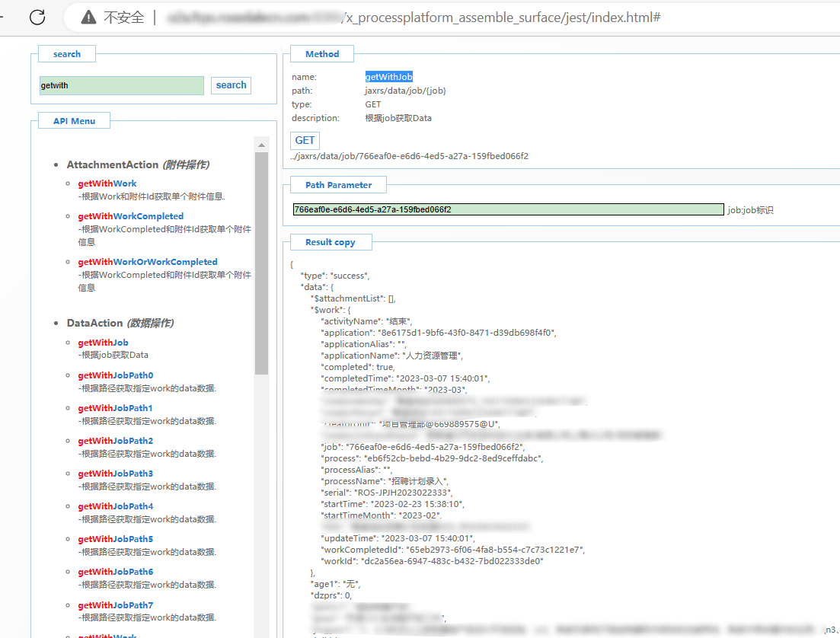Open getWithWork under AttachmentAction
The image size is (840, 638).
point(107,183)
